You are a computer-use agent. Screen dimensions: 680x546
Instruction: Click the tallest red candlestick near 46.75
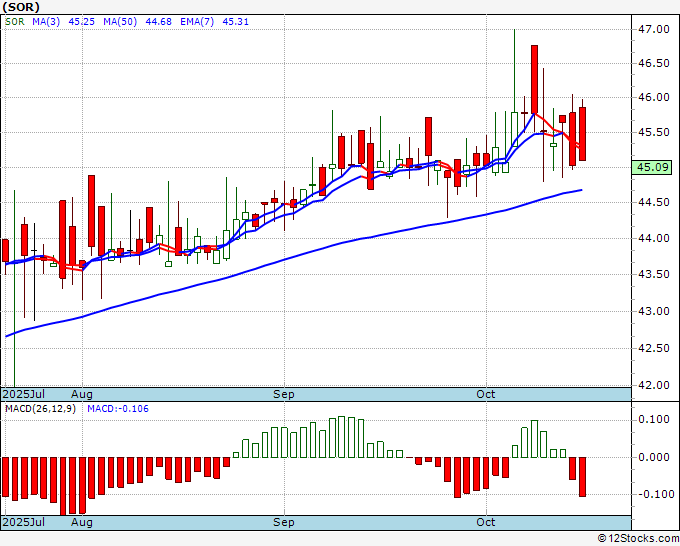[x=534, y=79]
